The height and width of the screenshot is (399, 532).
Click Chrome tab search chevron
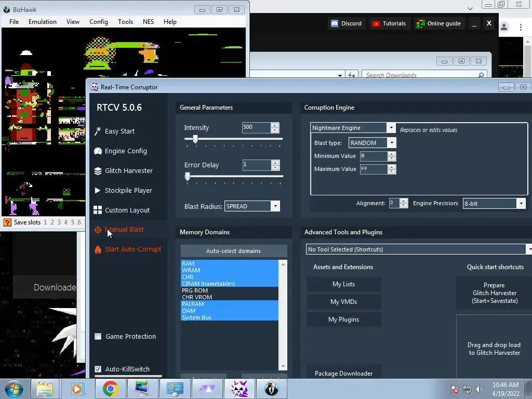tap(470, 9)
